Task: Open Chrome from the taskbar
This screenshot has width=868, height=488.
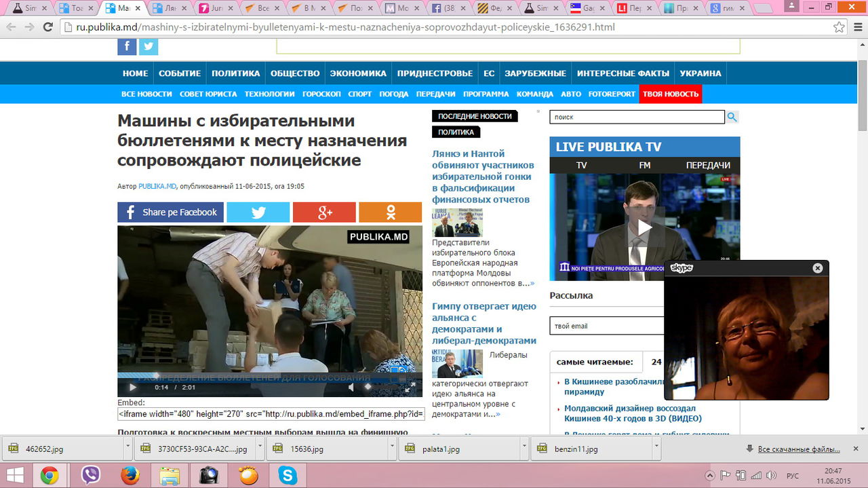Action: [x=49, y=475]
